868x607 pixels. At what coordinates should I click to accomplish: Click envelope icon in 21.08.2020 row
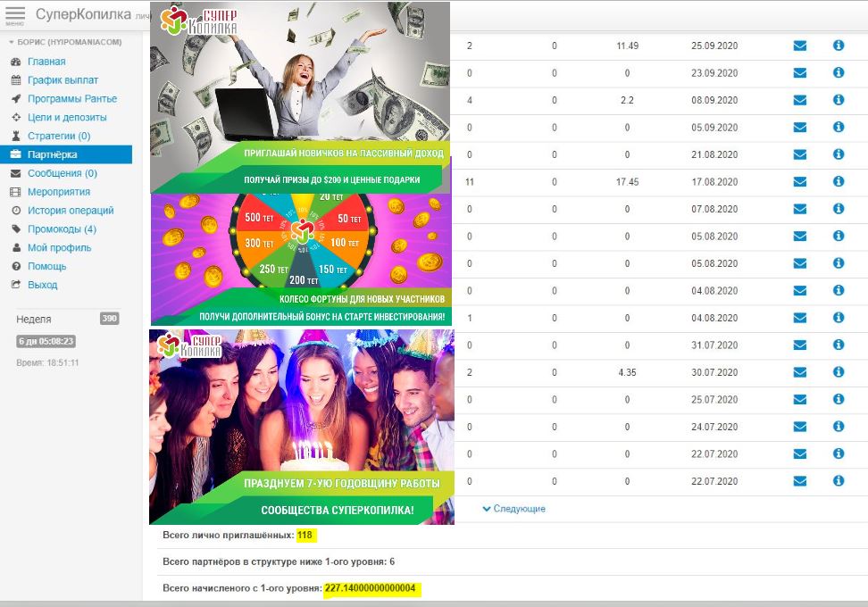[799, 154]
